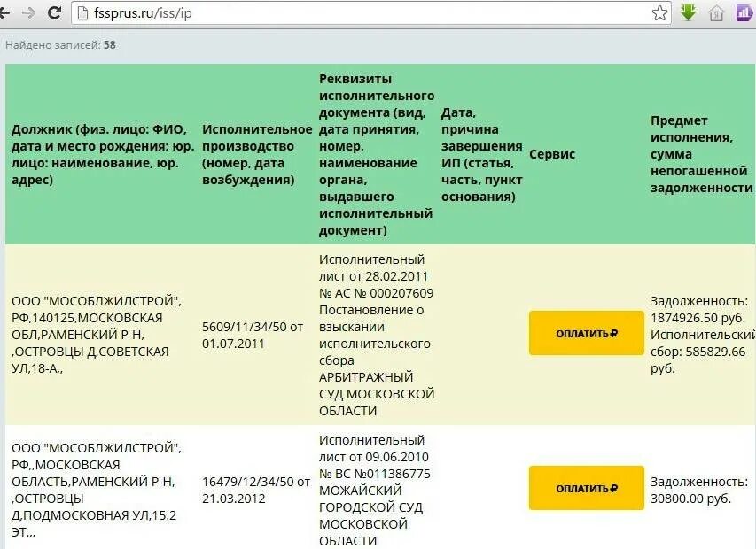Select debtor cell with address 'СОВЕТСКАЯ УЛ,18-А'
Screen dimensions: 756x549
(97, 335)
